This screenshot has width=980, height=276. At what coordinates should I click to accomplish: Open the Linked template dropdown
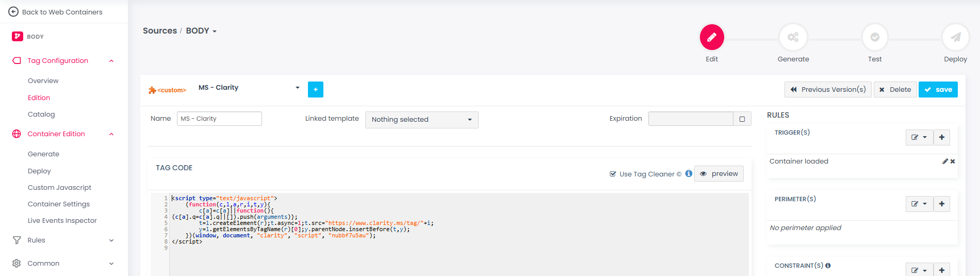[x=421, y=120]
